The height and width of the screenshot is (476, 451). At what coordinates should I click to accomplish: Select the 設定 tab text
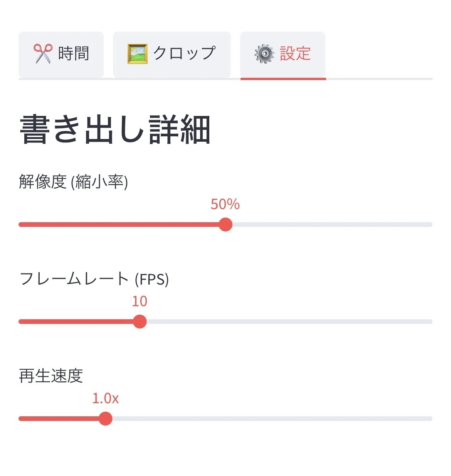point(295,53)
